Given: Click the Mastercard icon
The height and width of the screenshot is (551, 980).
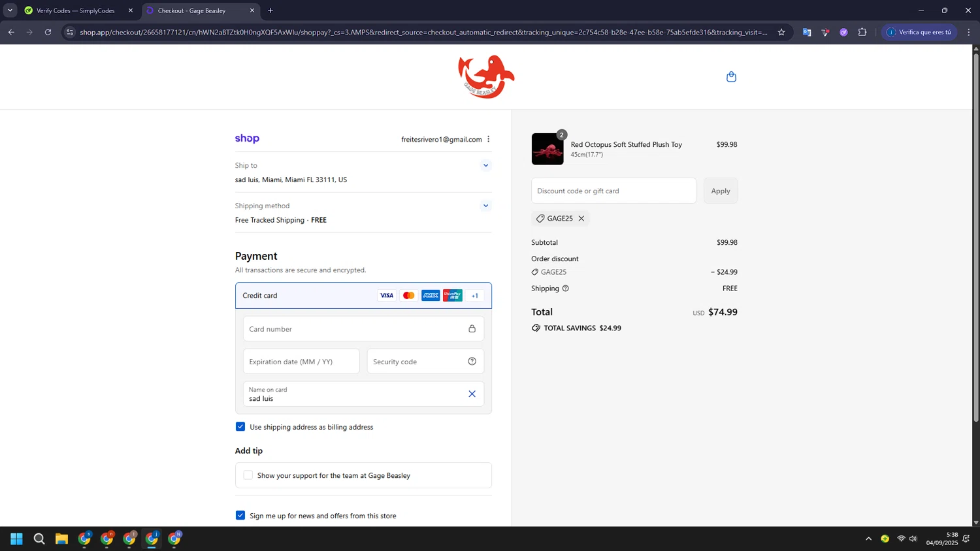Looking at the screenshot, I should point(409,296).
